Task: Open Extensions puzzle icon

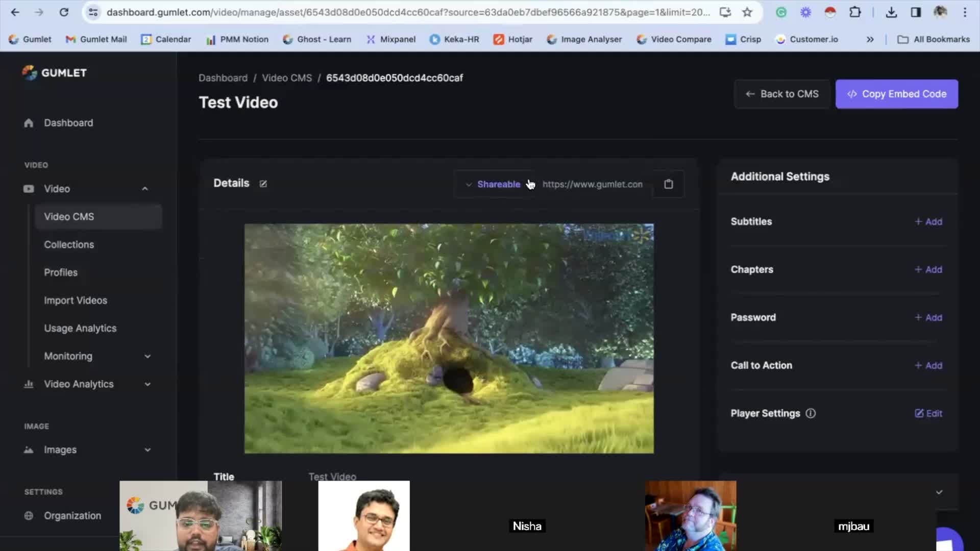Action: click(855, 12)
